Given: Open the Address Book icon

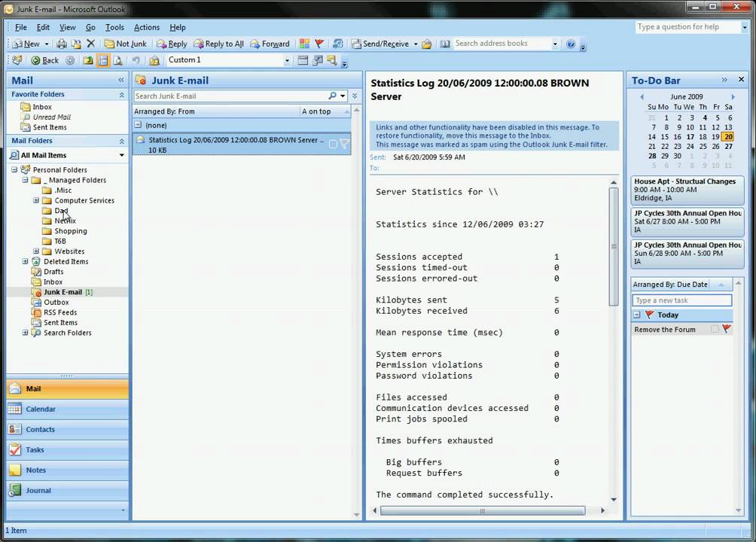Looking at the screenshot, I should click(445, 44).
